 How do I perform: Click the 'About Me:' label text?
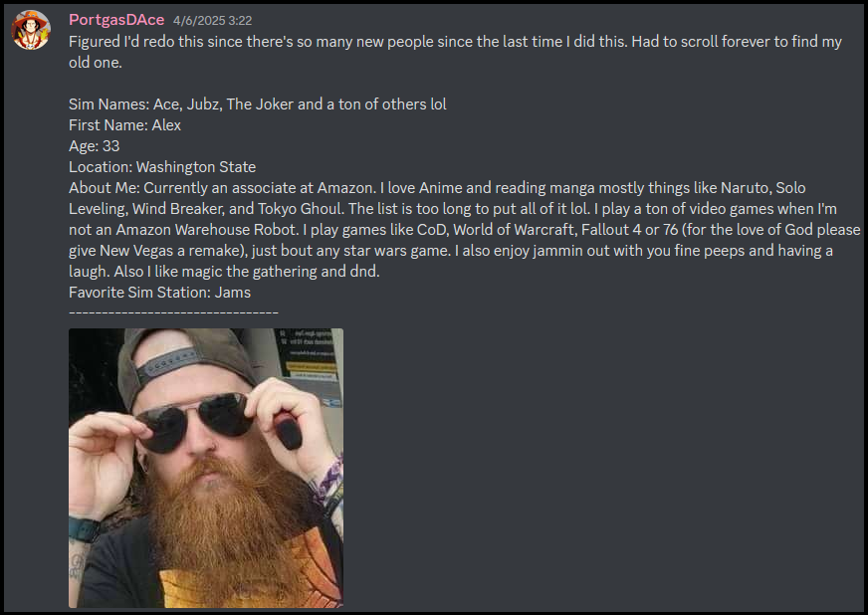pyautogui.click(x=105, y=188)
